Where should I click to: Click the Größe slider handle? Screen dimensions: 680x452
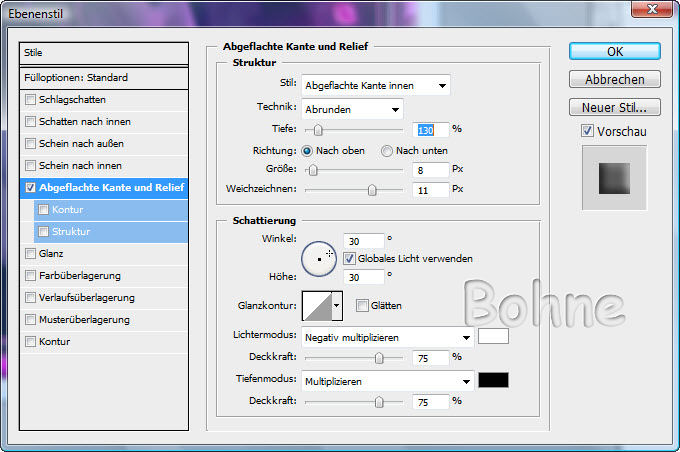point(313,170)
